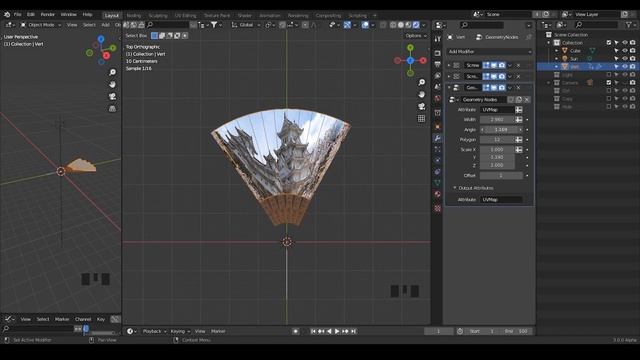Play the animation in the timeline
This screenshot has width=640, height=360.
coord(337,331)
